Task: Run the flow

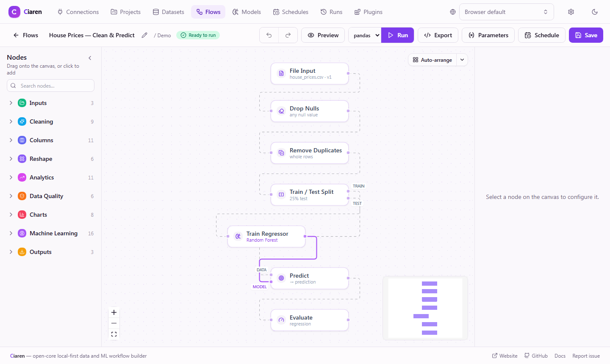Action: (398, 35)
